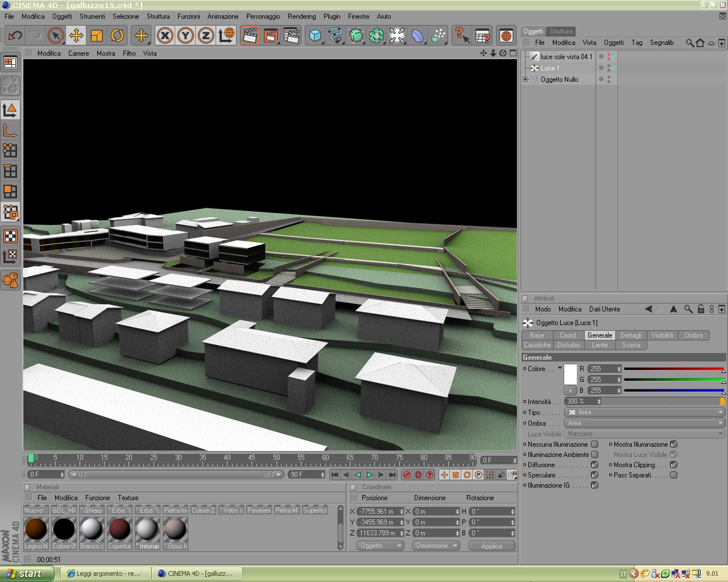Viewport: 728px width, 582px height.
Task: Open the Ombra dropdown
Action: [x=644, y=423]
